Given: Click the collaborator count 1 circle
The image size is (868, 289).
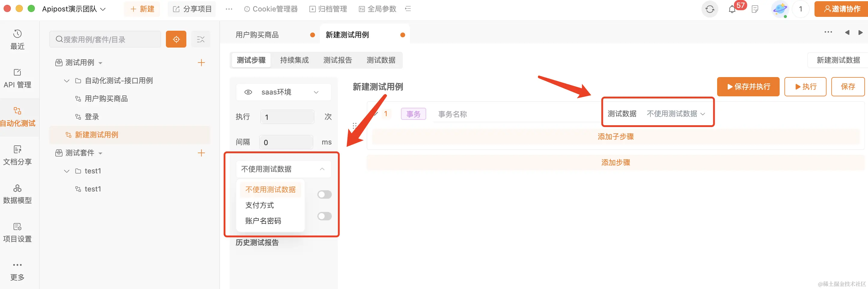Looking at the screenshot, I should [800, 9].
